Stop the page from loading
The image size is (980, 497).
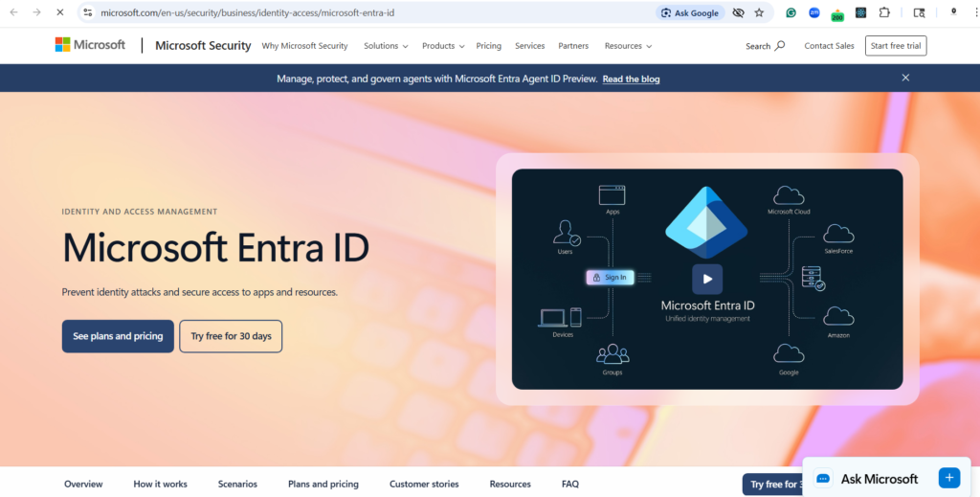(59, 12)
